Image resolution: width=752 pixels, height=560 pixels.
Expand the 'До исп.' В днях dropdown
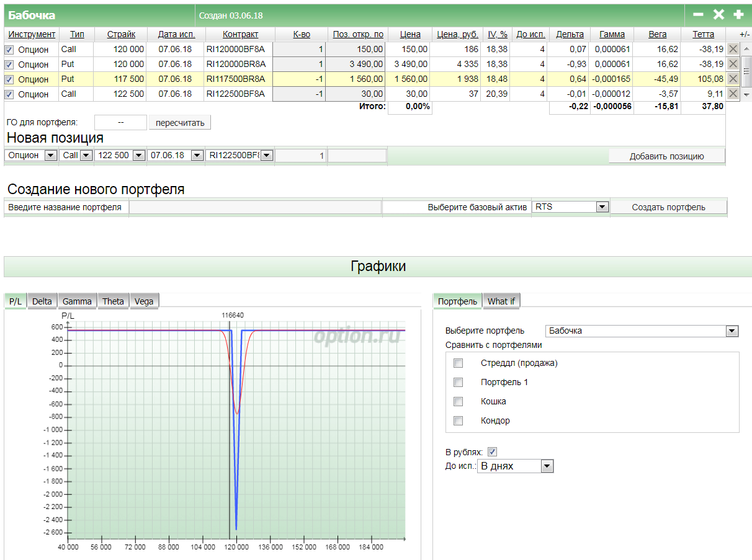(546, 466)
